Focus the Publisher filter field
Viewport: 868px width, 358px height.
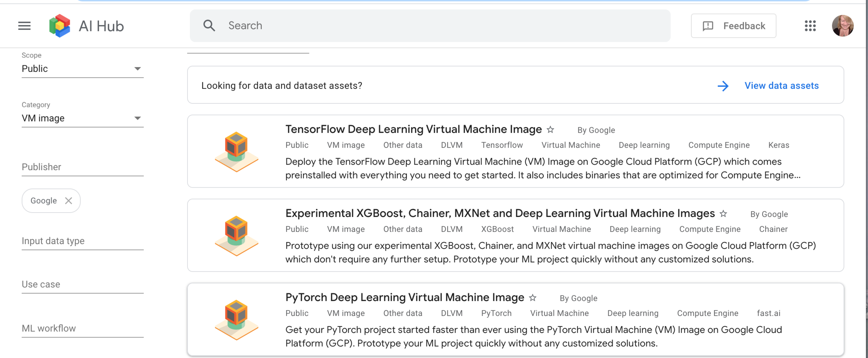(x=83, y=167)
